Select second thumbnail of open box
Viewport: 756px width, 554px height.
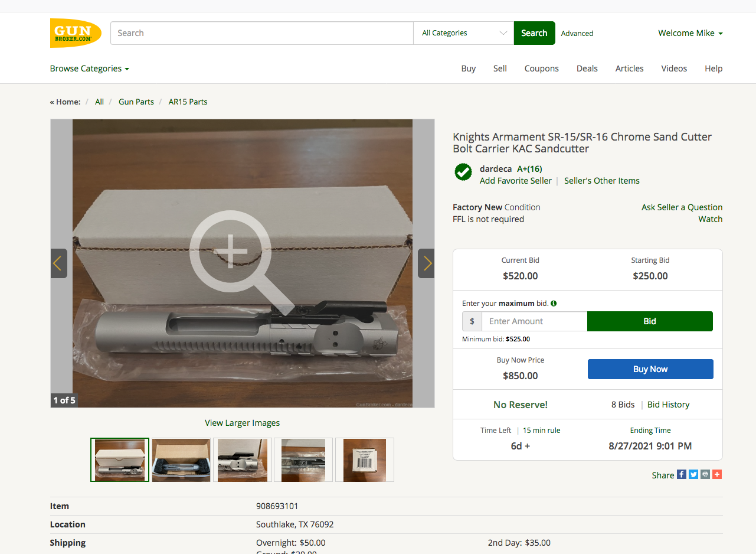(x=181, y=460)
